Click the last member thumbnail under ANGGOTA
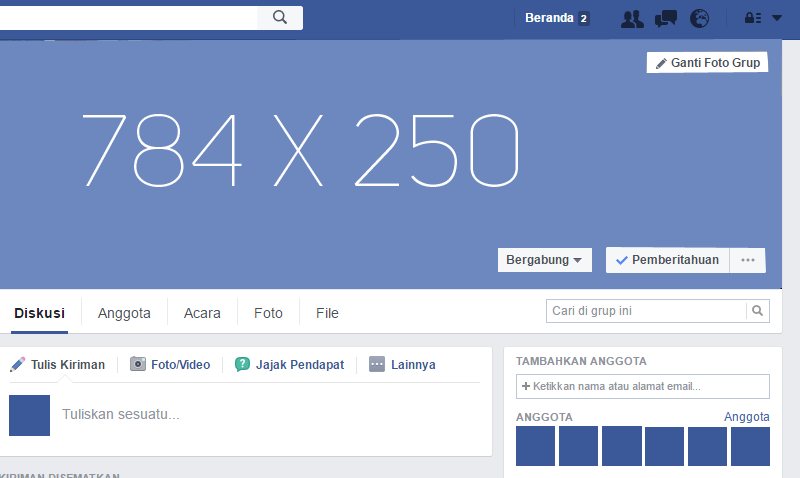 [x=750, y=446]
